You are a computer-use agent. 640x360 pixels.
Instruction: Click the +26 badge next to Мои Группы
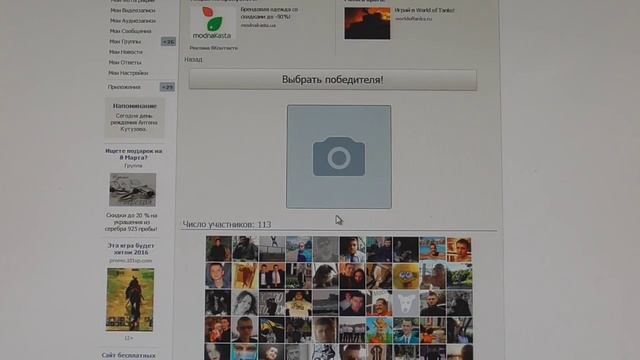pos(168,42)
